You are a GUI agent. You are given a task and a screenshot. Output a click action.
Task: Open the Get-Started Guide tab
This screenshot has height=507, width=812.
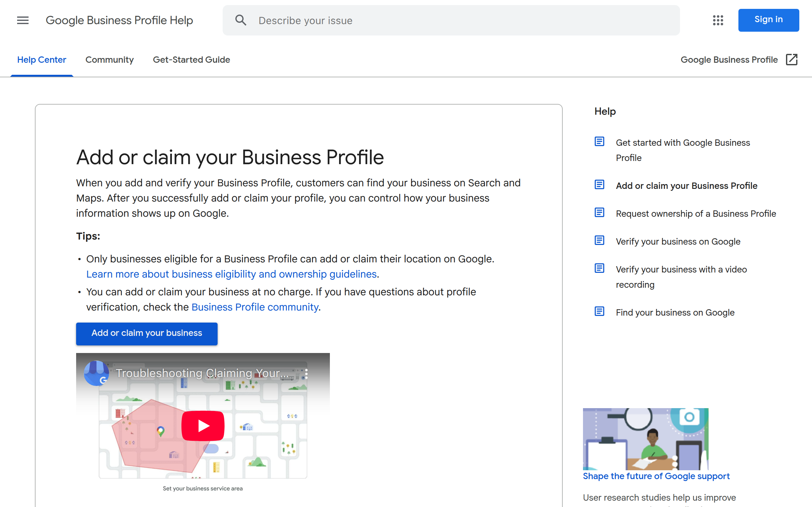coord(191,60)
